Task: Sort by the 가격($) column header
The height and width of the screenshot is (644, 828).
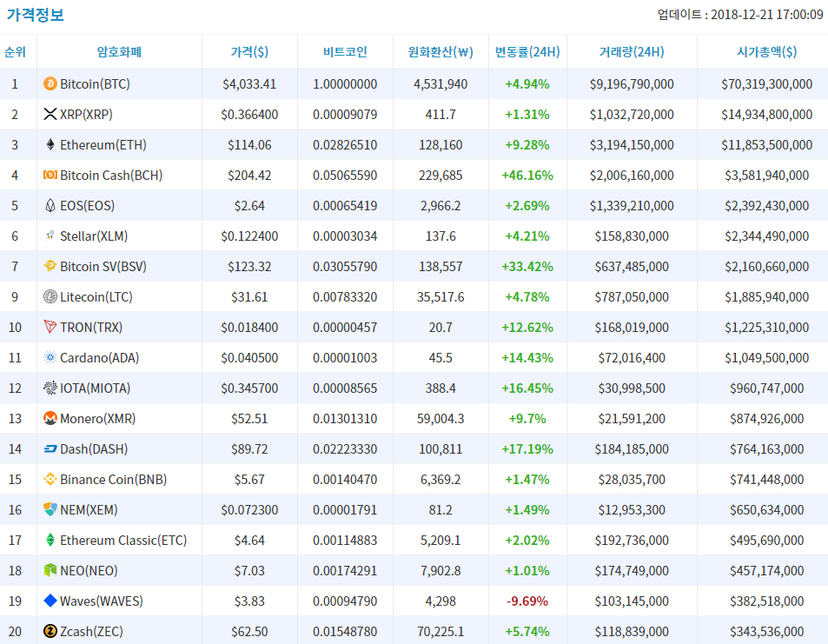Action: (x=249, y=52)
